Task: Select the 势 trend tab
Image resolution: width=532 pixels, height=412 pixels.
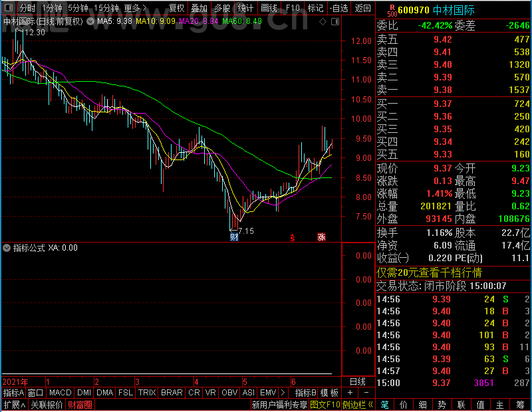Action: [442, 405]
